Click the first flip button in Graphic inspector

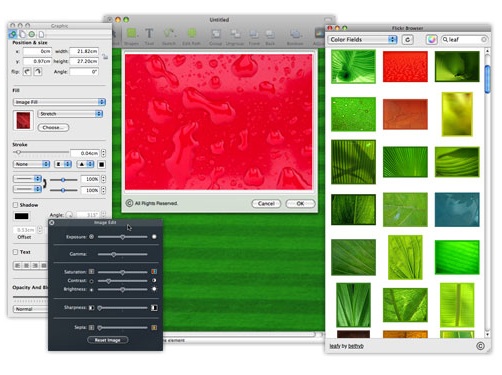tap(27, 71)
